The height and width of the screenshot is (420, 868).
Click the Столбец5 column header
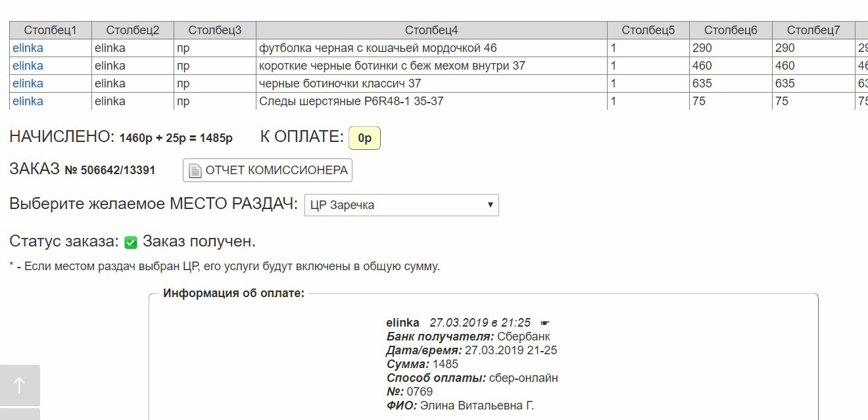648,30
